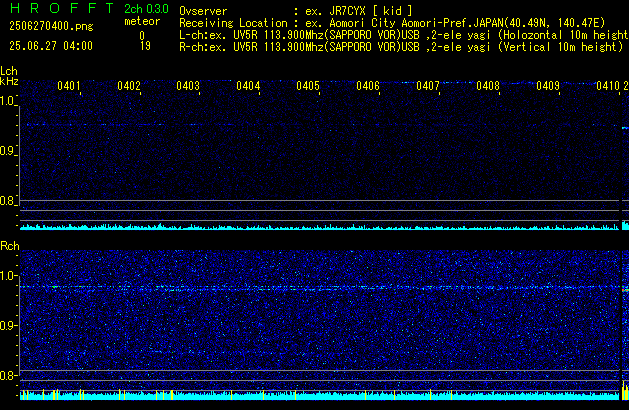Click the Ovserver JR7CYX line
The image size is (629, 410).
tap(296, 10)
